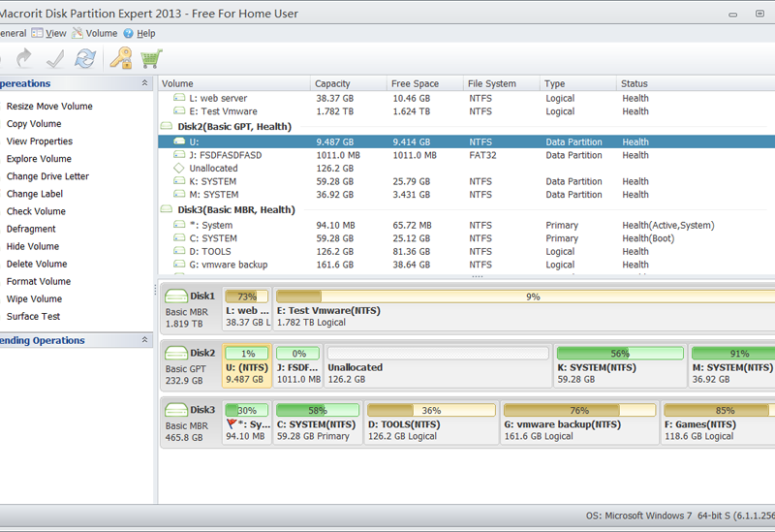Click the Refresh disks toolbar icon
Image resolution: width=775 pixels, height=532 pixels.
[x=85, y=58]
